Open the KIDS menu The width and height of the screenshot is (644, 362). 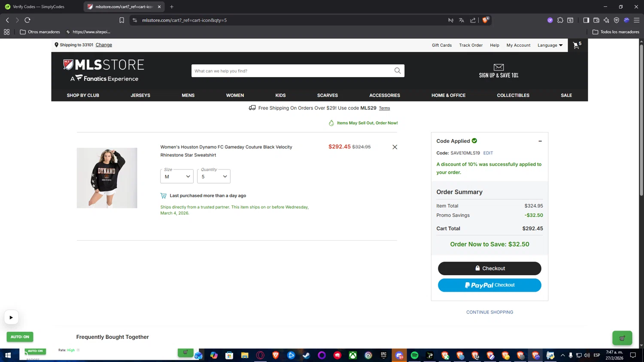pyautogui.click(x=280, y=95)
